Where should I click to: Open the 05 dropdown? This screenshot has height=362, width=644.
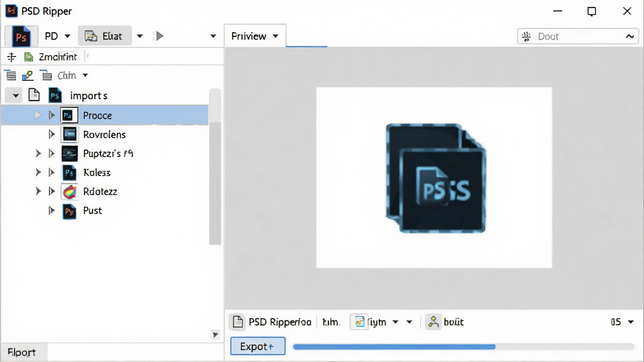pyautogui.click(x=631, y=322)
